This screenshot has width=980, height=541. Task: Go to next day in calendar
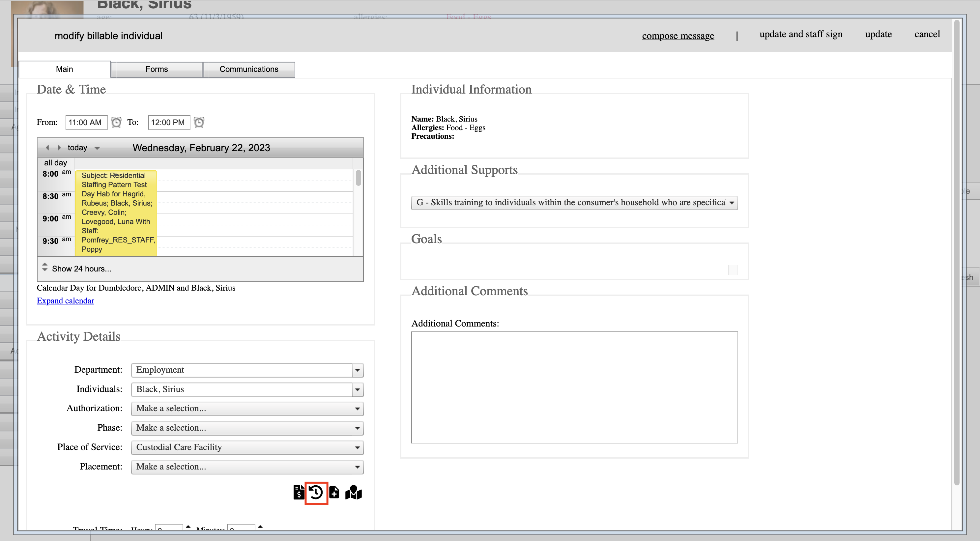tap(59, 148)
